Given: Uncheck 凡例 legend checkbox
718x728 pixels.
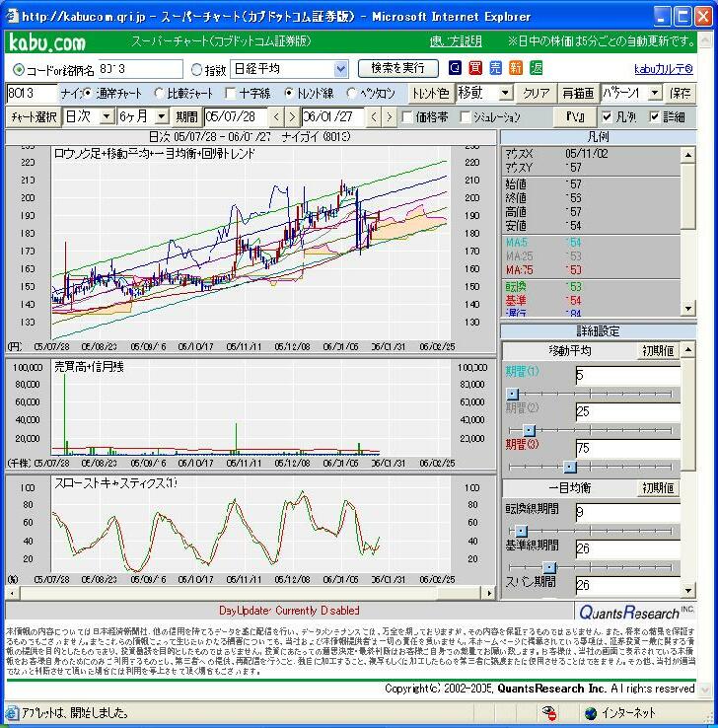Looking at the screenshot, I should [x=608, y=117].
